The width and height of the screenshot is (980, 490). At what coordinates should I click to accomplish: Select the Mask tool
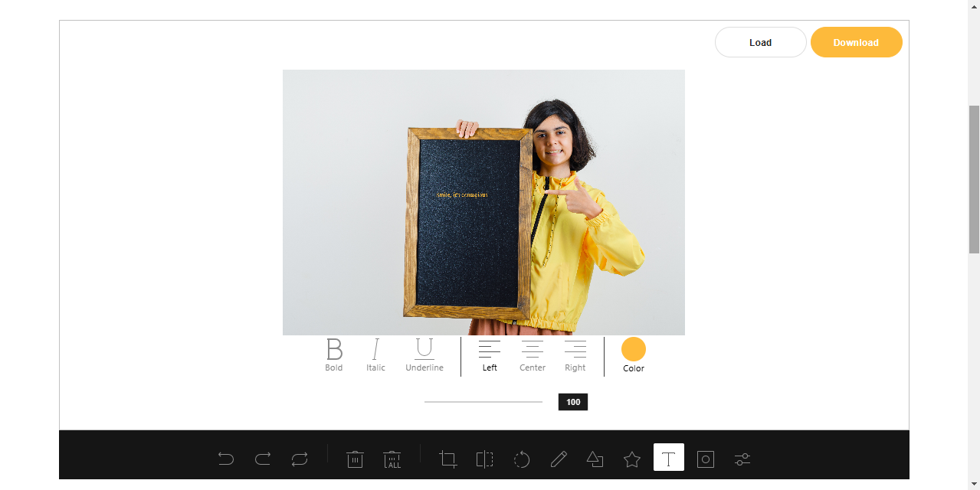click(x=706, y=459)
